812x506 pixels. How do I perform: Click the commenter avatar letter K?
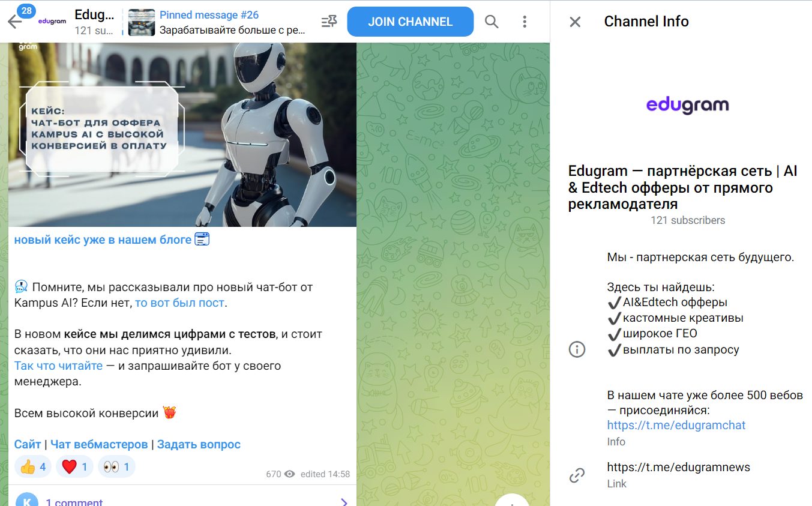[x=27, y=501]
